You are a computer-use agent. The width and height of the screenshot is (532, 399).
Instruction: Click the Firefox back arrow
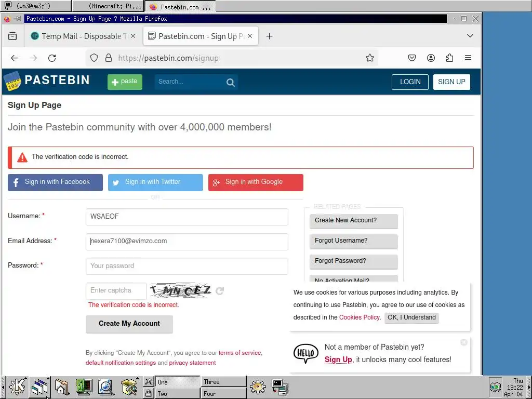[15, 58]
